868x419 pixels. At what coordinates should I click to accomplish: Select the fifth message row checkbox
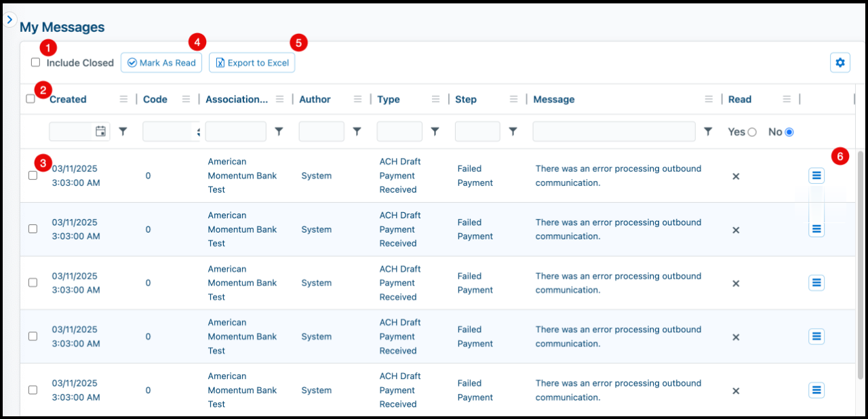(x=33, y=390)
